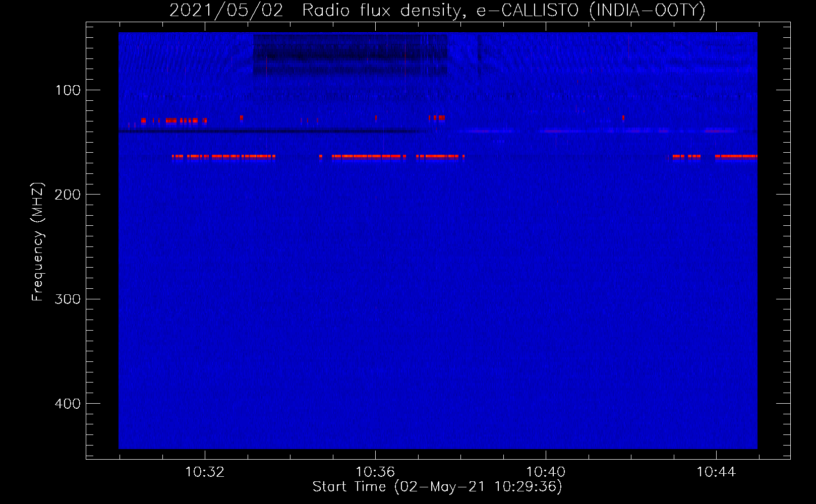Viewport: 816px width, 504px height.
Task: Click the 'Start Time (02-May-21 10:29:36)' label
Action: point(437,487)
